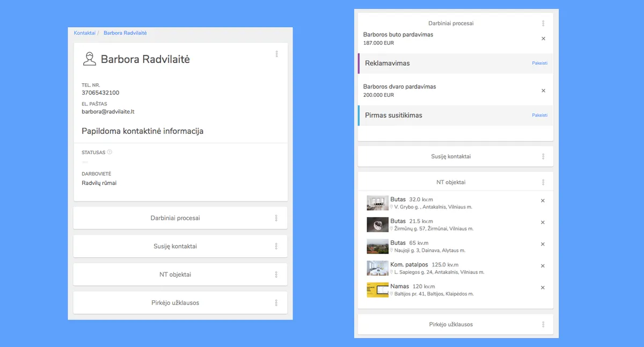Click Pakeisti next to Pirmas susitikimas
The image size is (644, 347).
[539, 115]
